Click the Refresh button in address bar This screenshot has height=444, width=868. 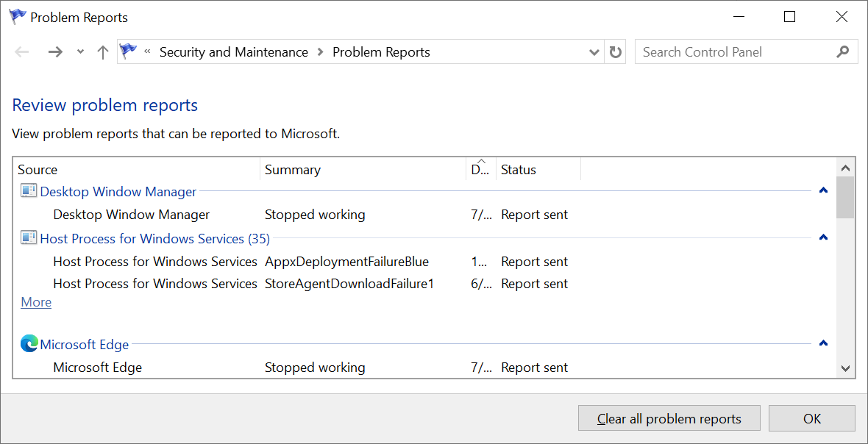pos(616,52)
